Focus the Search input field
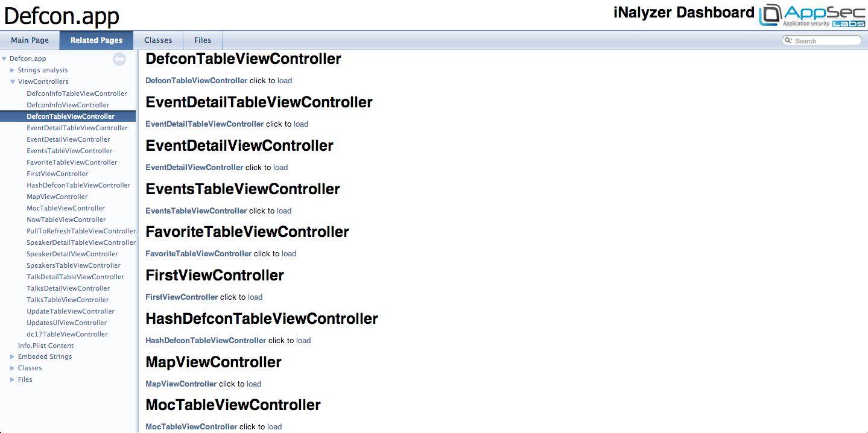The image size is (868, 433). [825, 40]
